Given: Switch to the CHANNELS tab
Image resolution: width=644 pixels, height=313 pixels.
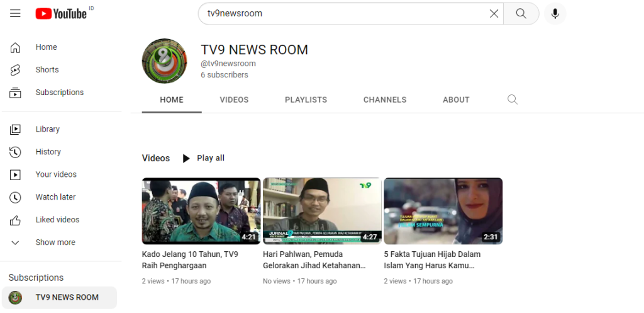Looking at the screenshot, I should (x=385, y=100).
